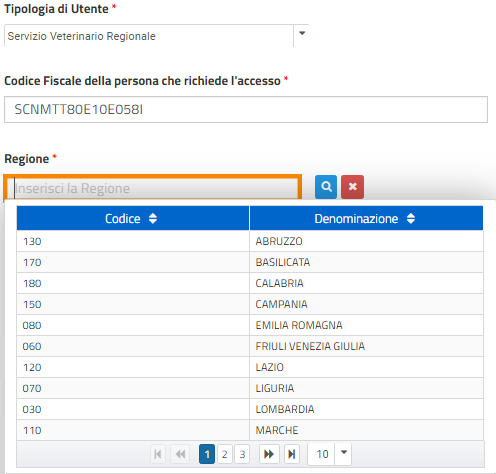Click the blue magnifier search button
The width and height of the screenshot is (496, 474).
(326, 187)
